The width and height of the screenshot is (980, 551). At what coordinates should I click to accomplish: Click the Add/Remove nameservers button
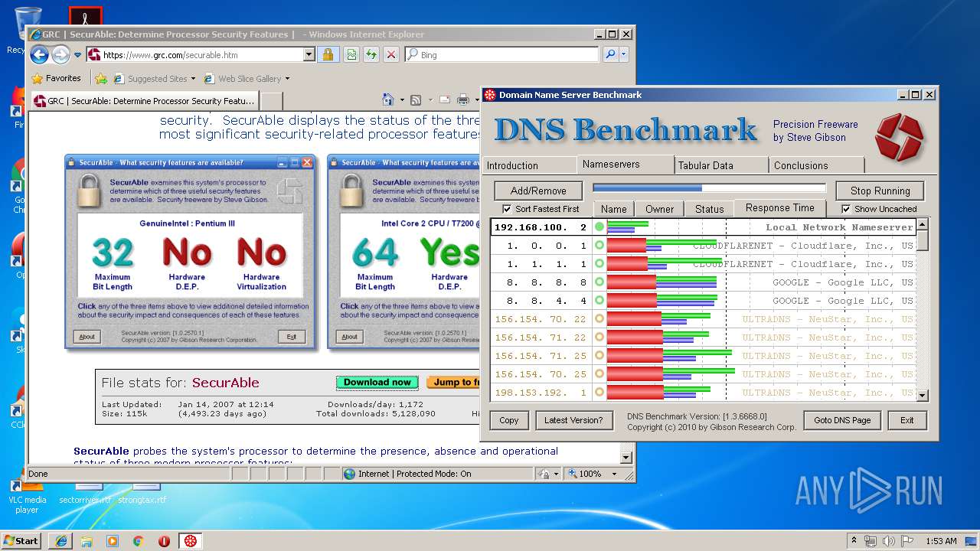538,191
